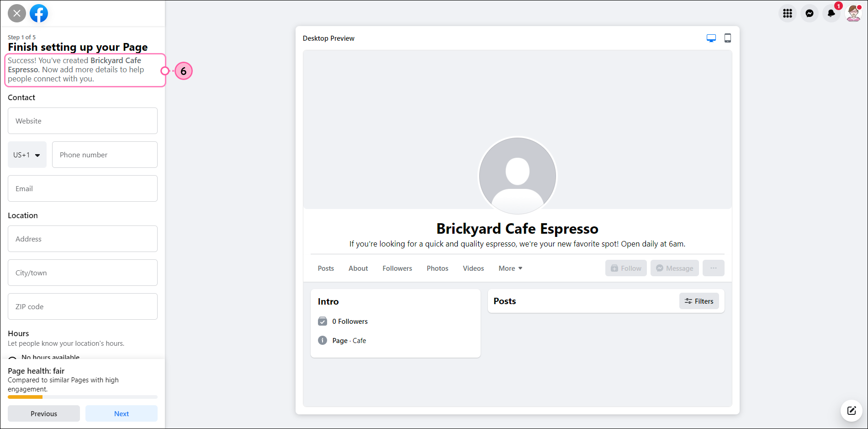Click the Page info icon beside Cafe
868x429 pixels.
(x=323, y=340)
